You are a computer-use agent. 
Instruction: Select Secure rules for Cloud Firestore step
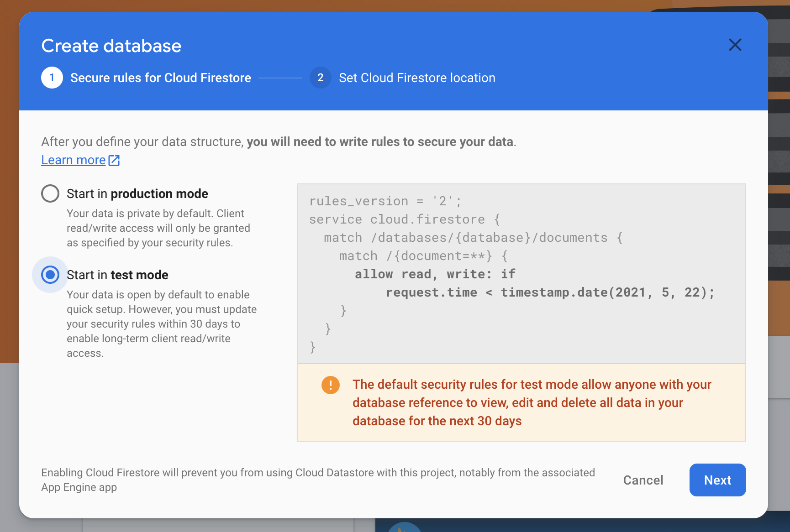pos(161,78)
